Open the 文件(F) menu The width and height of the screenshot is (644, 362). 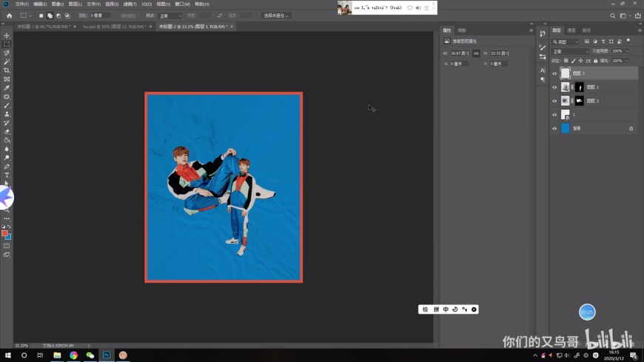[x=21, y=4]
